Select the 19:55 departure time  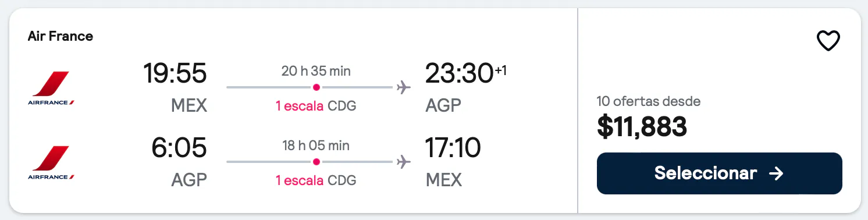coord(175,73)
